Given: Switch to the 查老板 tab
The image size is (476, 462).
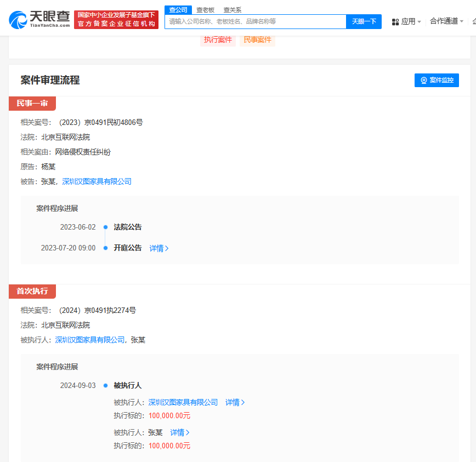Looking at the screenshot, I should 205,10.
